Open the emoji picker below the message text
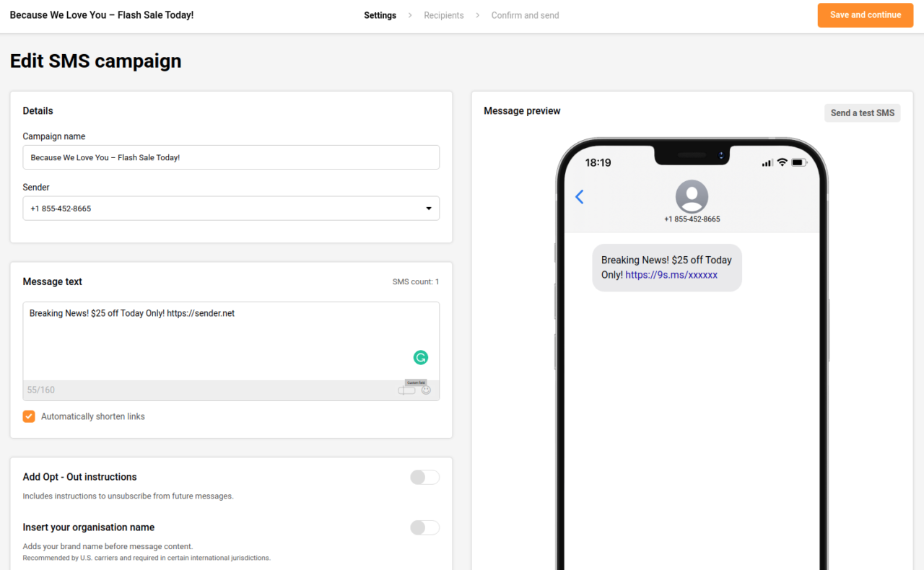 (x=426, y=390)
